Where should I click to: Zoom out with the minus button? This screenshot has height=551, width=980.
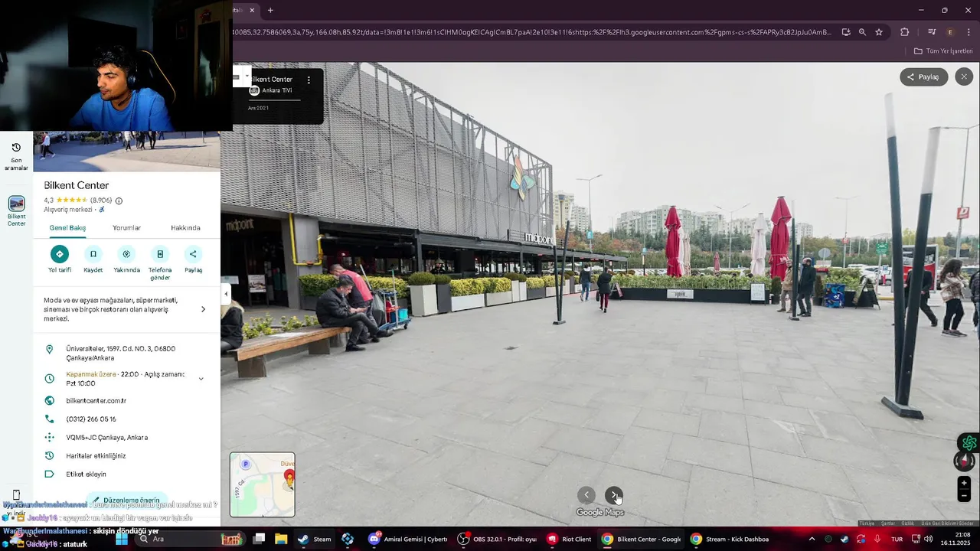point(964,496)
